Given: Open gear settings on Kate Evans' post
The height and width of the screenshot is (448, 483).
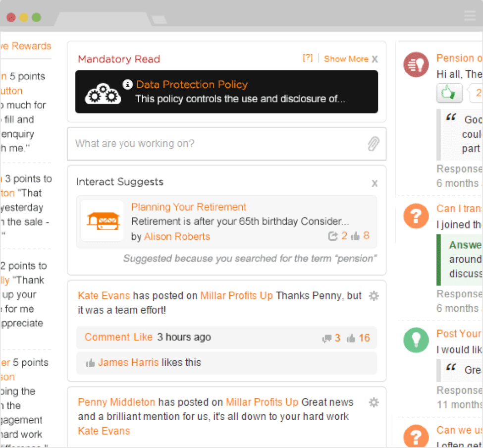Looking at the screenshot, I should [x=374, y=296].
